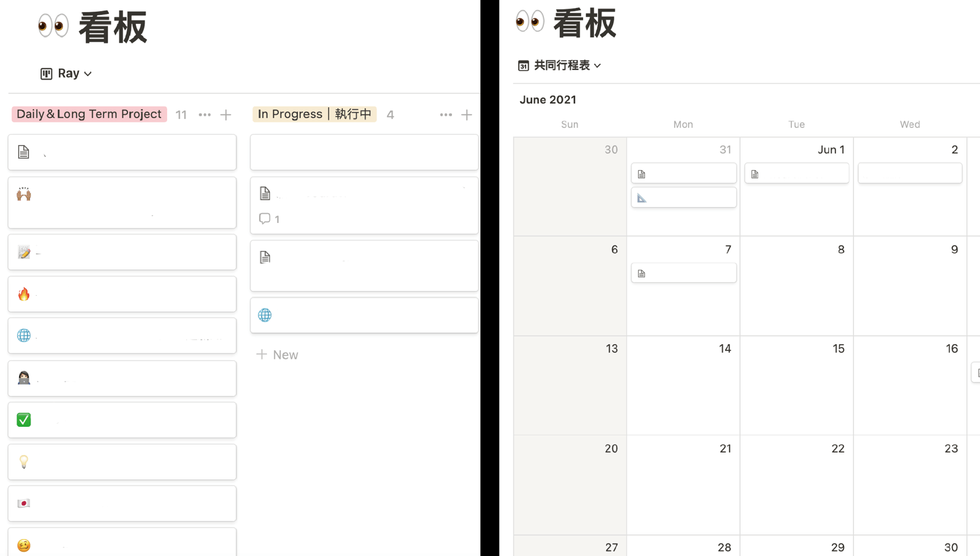The image size is (980, 556).
Task: Click the Daily & Long Term Project label
Action: 89,115
